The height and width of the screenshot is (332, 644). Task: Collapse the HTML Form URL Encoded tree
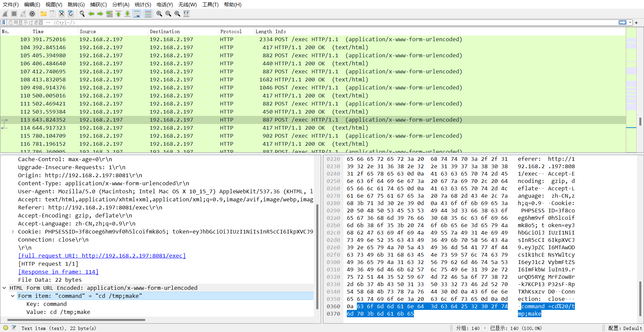click(4, 288)
